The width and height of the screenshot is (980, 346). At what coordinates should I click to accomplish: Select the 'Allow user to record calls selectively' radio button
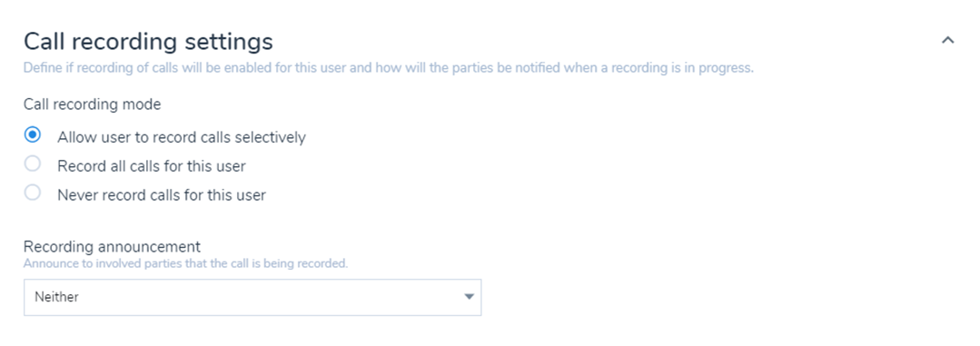click(x=33, y=135)
